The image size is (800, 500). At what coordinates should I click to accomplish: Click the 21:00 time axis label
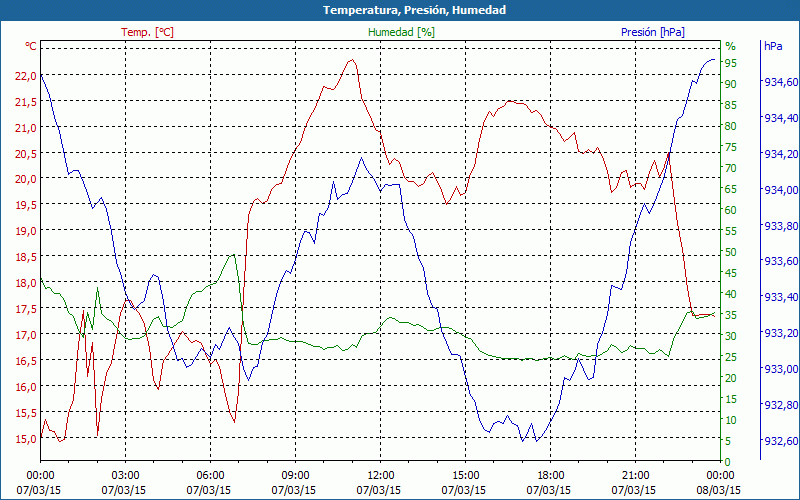point(635,476)
